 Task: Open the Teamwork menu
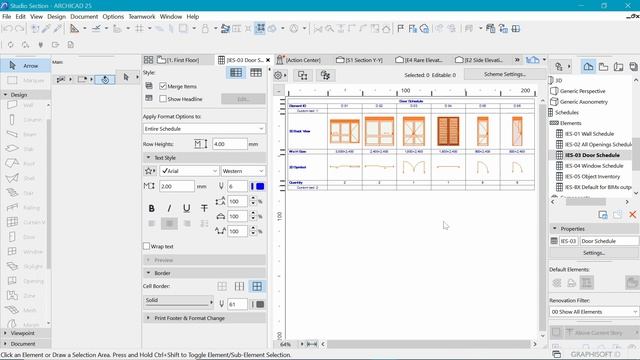click(142, 17)
